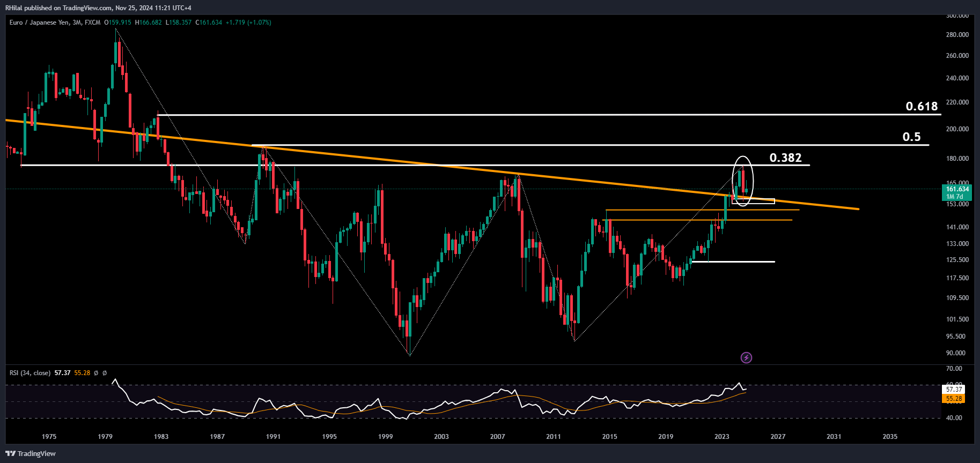980x463 pixels.
Task: Click the 2019 label on time axis
Action: (666, 437)
